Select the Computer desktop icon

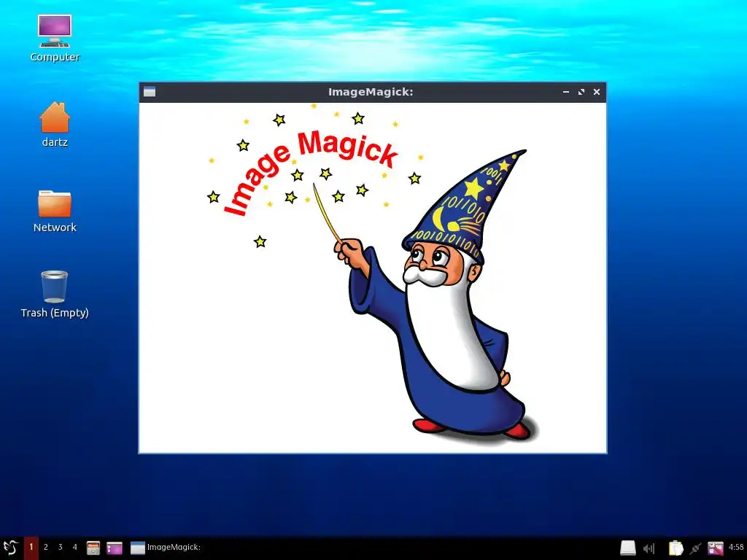click(x=55, y=38)
